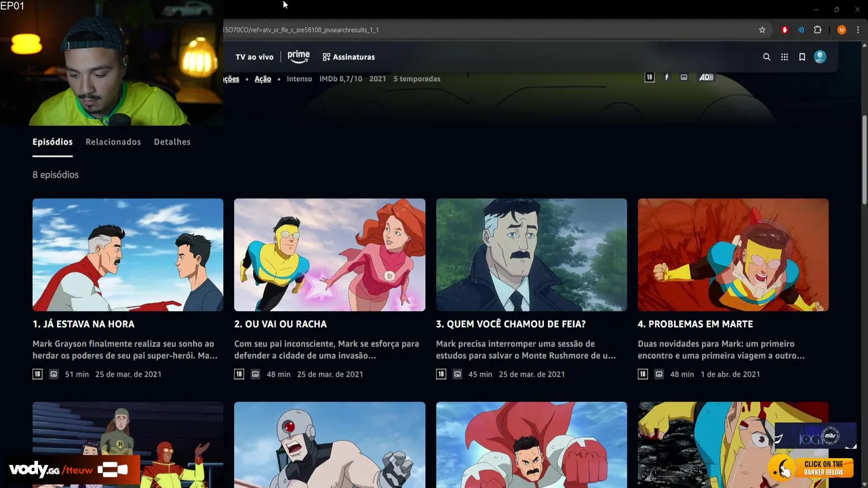Click the page vertical scrollbar thumb
Viewport: 868px width, 488px height.
pos(864,159)
